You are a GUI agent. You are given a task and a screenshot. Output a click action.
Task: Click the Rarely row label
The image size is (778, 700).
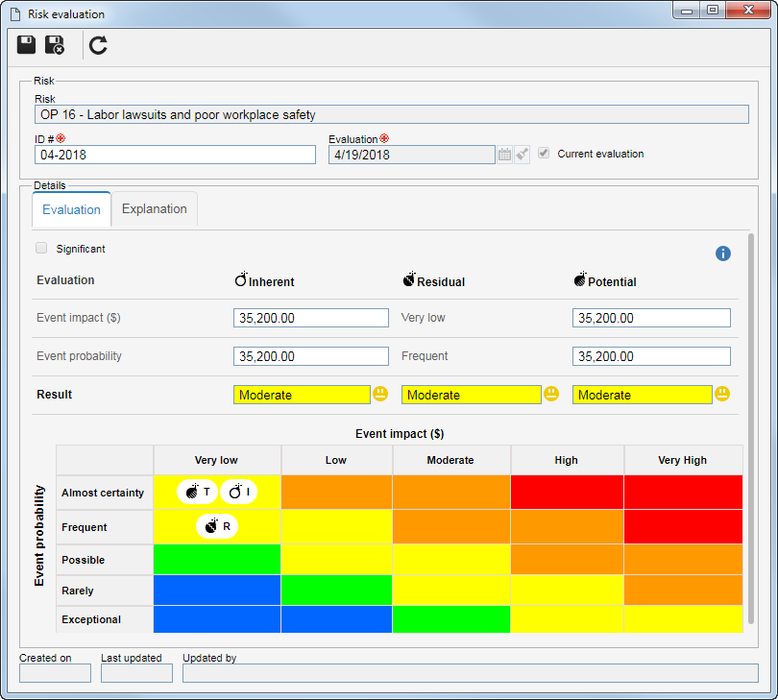pyautogui.click(x=78, y=591)
